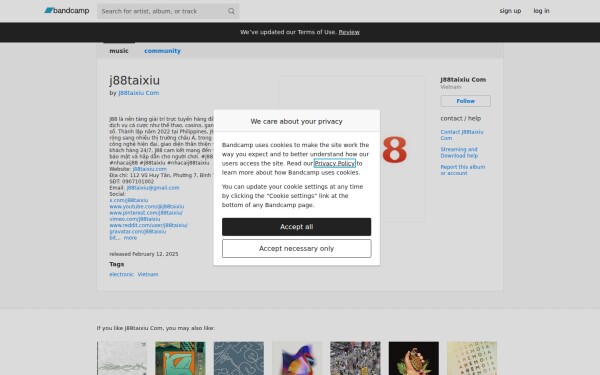Open Streaming and Download help
Screen dimensions: 600x375
click(459, 152)
